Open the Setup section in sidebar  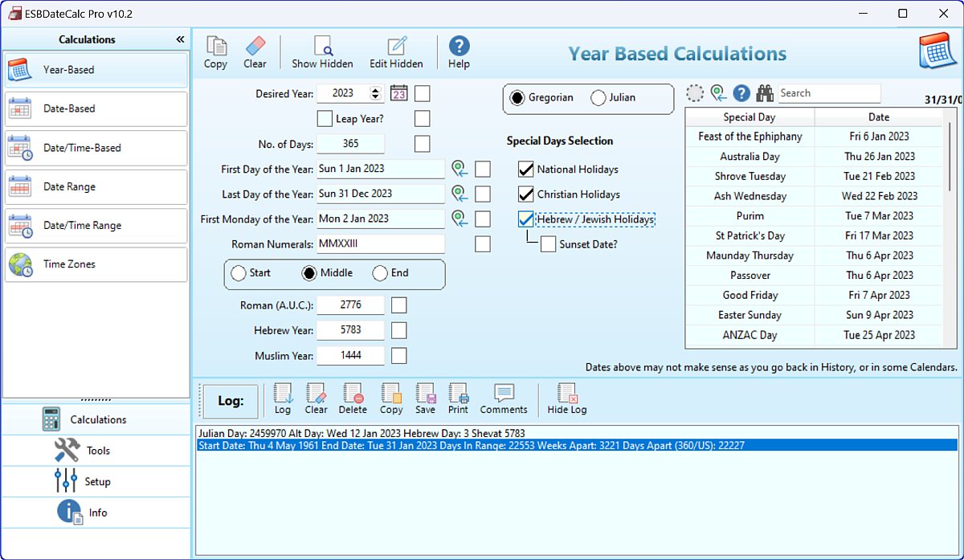(x=96, y=481)
